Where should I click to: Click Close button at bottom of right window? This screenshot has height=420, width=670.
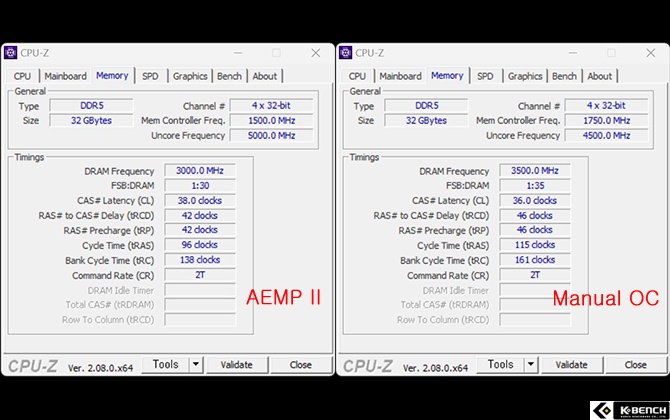click(x=636, y=364)
